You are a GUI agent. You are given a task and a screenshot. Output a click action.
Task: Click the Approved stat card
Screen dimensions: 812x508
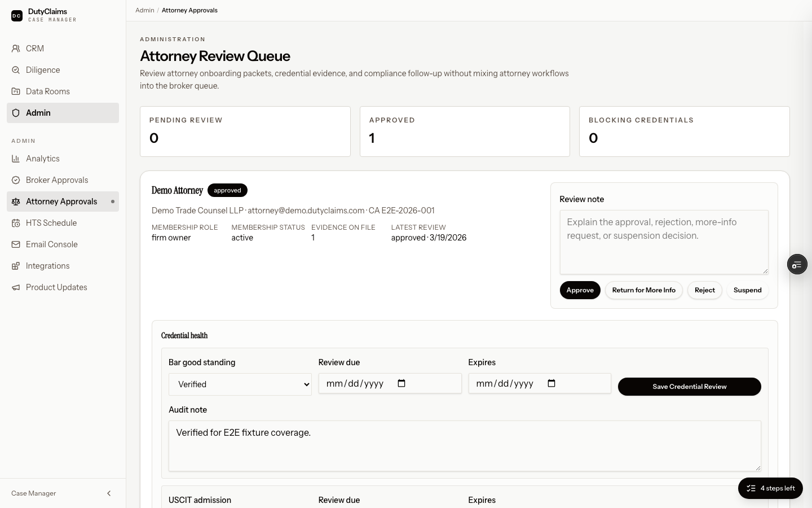pyautogui.click(x=465, y=132)
